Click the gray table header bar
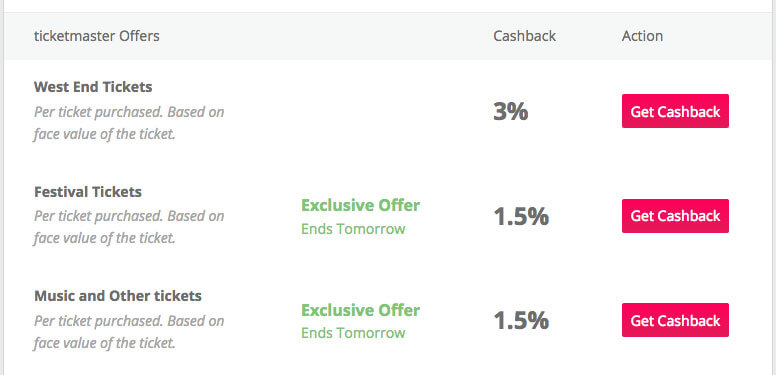 click(x=388, y=36)
